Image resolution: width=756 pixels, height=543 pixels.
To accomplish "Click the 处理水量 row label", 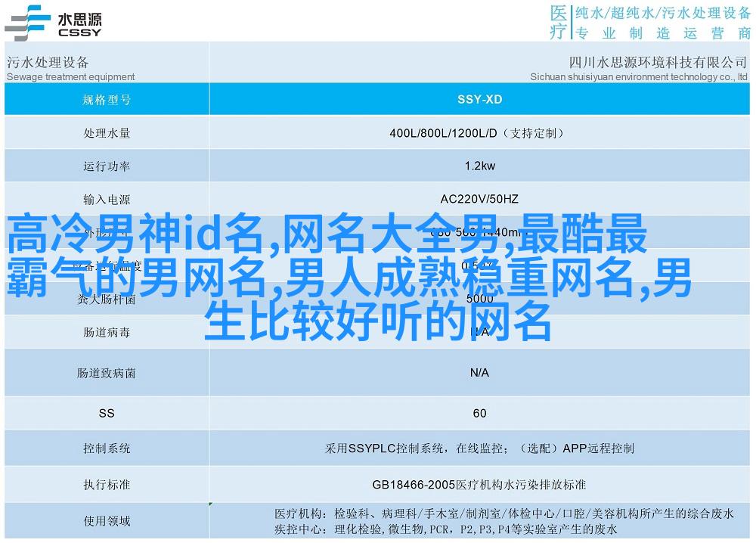I will coord(107,133).
